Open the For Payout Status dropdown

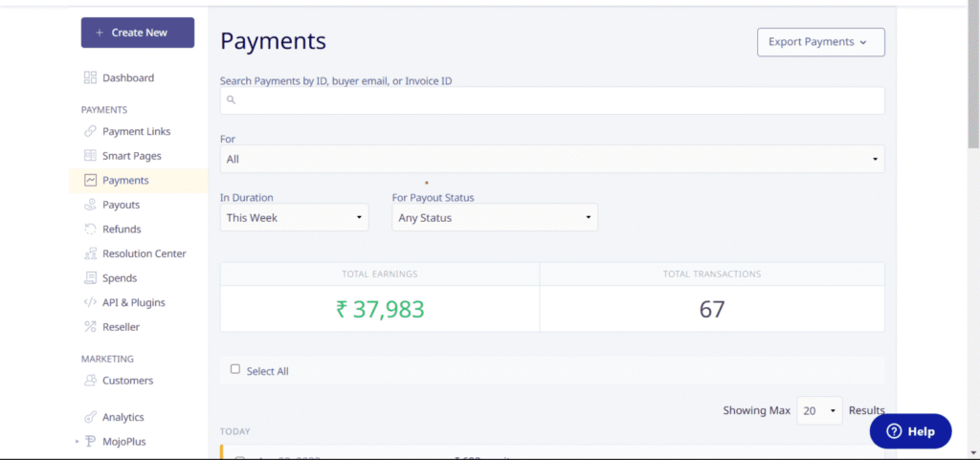pyautogui.click(x=495, y=218)
